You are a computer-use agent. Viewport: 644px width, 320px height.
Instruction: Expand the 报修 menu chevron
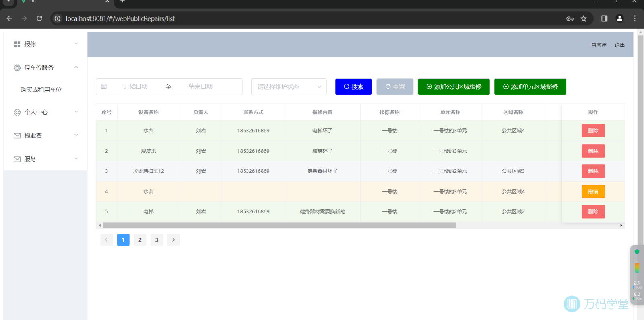tap(76, 44)
